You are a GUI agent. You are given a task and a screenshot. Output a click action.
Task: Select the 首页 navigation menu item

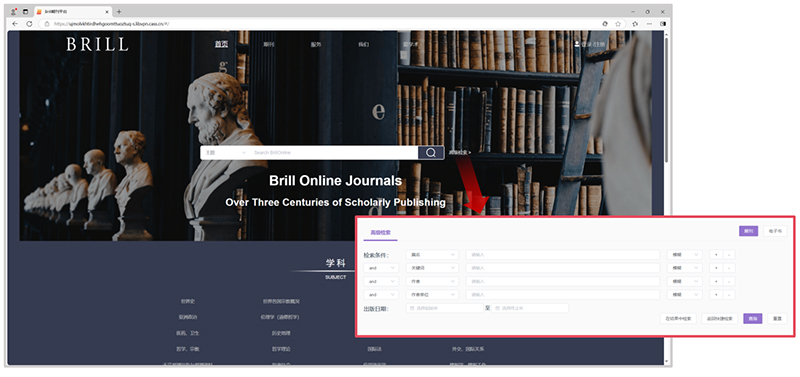pyautogui.click(x=221, y=44)
